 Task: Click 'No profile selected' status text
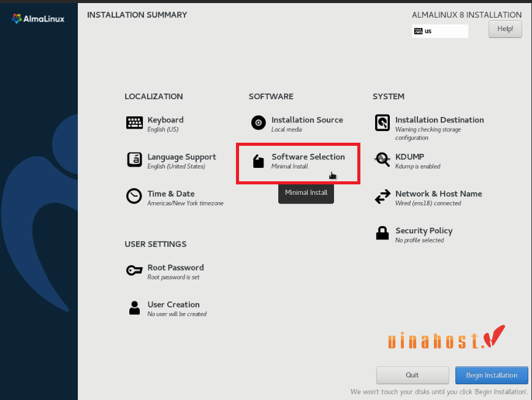click(419, 240)
